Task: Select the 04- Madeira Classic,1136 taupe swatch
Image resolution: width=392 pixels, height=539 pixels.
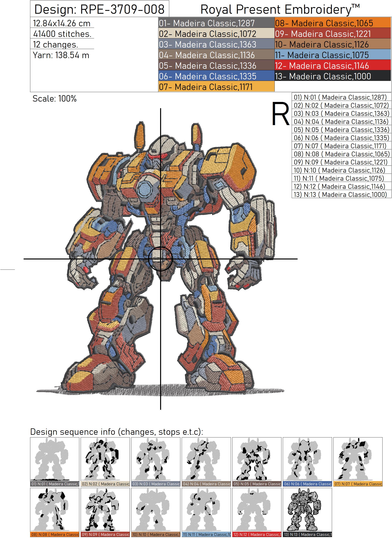Action: point(216,55)
